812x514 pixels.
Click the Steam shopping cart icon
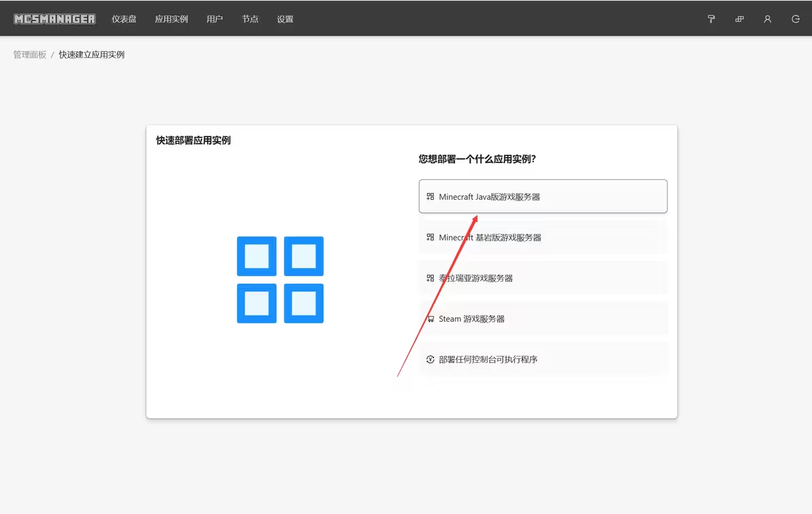[430, 319]
